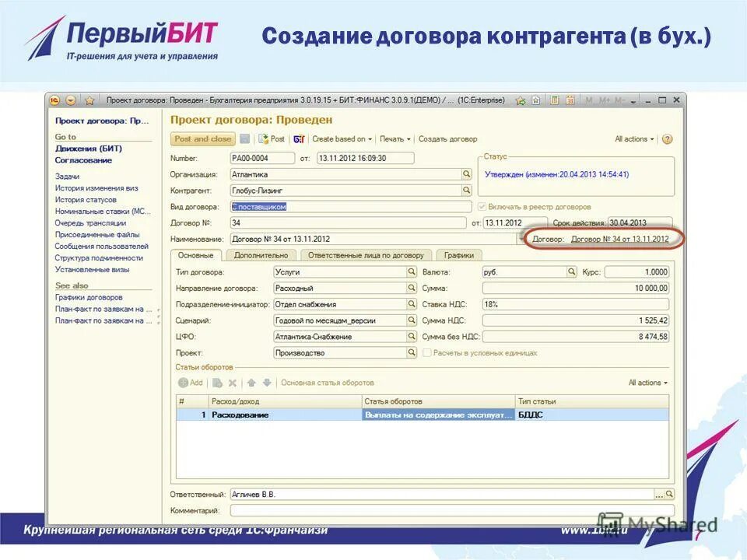This screenshot has width=747, height=560.
Task: Click Создать договор button
Action: click(x=448, y=139)
